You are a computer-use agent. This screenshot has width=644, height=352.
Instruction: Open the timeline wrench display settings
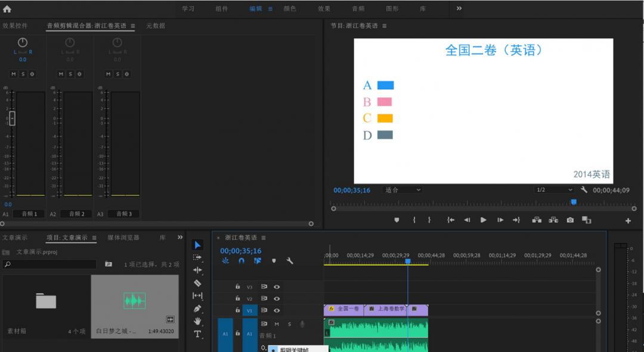pos(290,261)
